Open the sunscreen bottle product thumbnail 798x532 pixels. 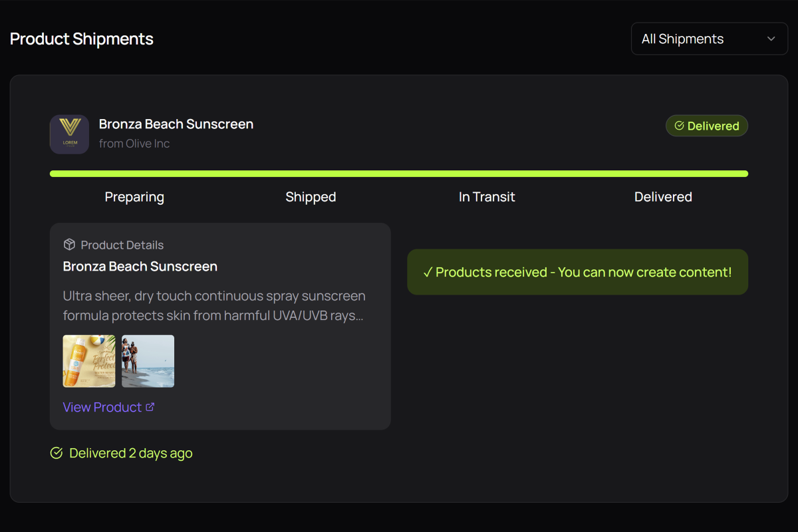(x=89, y=361)
